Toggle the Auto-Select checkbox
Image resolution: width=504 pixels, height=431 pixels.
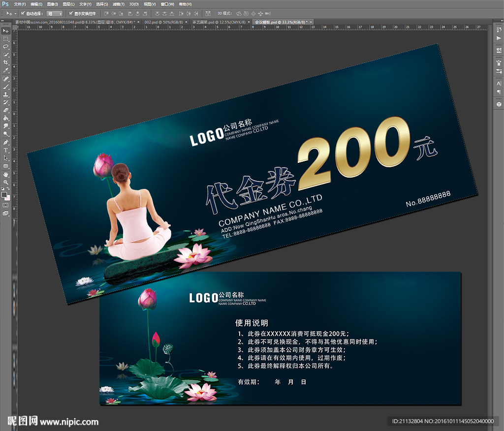23,13
